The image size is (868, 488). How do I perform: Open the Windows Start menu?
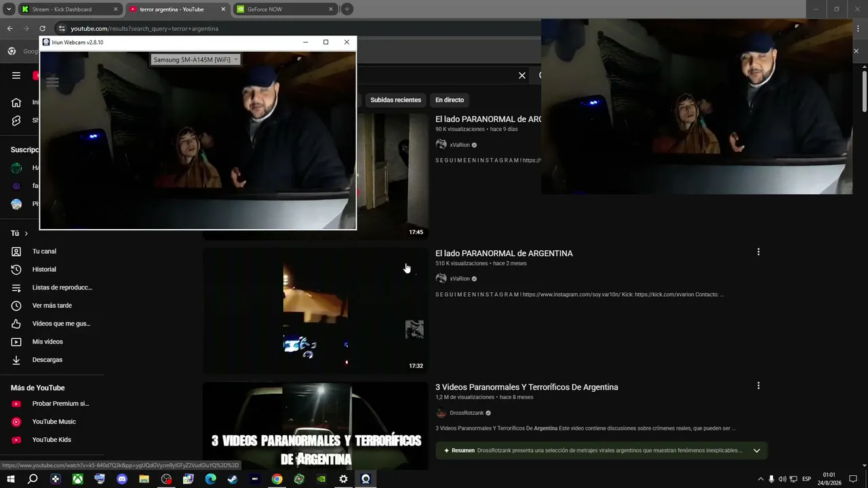(10, 479)
